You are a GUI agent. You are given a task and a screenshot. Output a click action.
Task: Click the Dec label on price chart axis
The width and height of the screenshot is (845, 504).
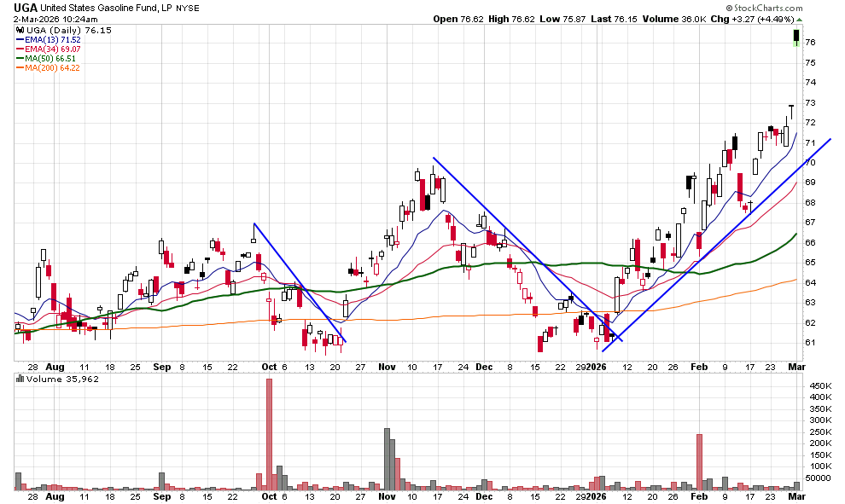[484, 367]
